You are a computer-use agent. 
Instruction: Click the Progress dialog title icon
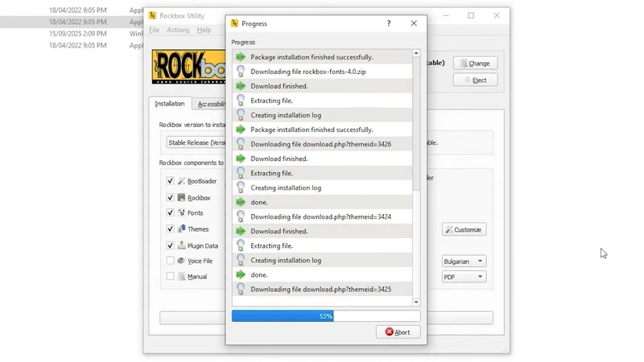234,23
